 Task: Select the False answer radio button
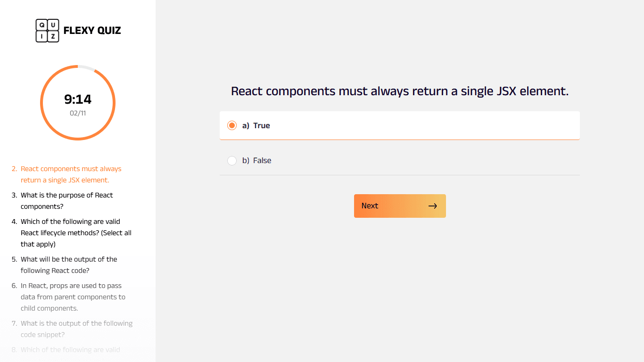[x=232, y=160]
